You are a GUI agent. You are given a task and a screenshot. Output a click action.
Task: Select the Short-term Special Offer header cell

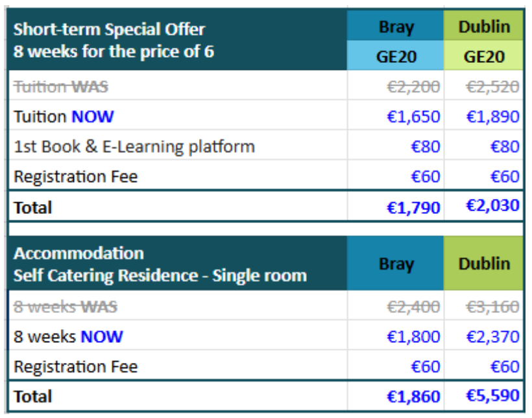point(109,40)
